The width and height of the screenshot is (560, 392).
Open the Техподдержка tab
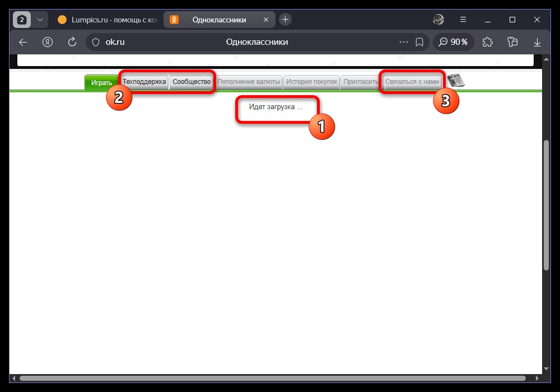144,82
